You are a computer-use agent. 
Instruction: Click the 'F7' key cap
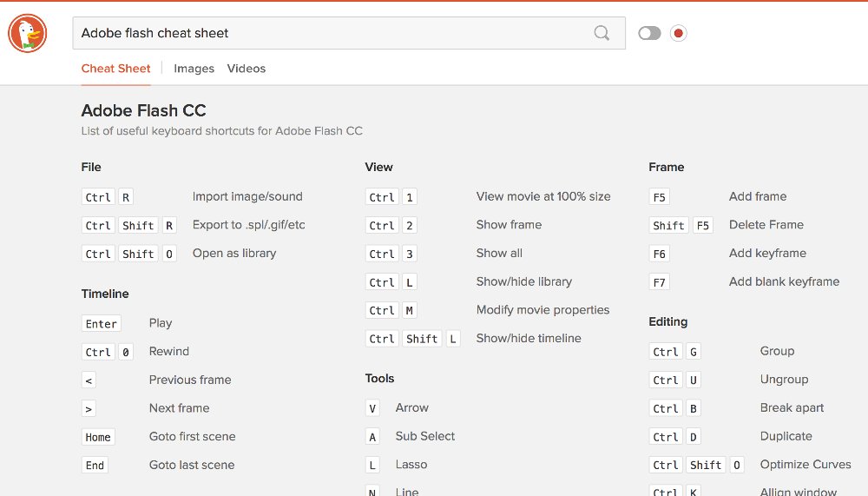[x=660, y=282]
